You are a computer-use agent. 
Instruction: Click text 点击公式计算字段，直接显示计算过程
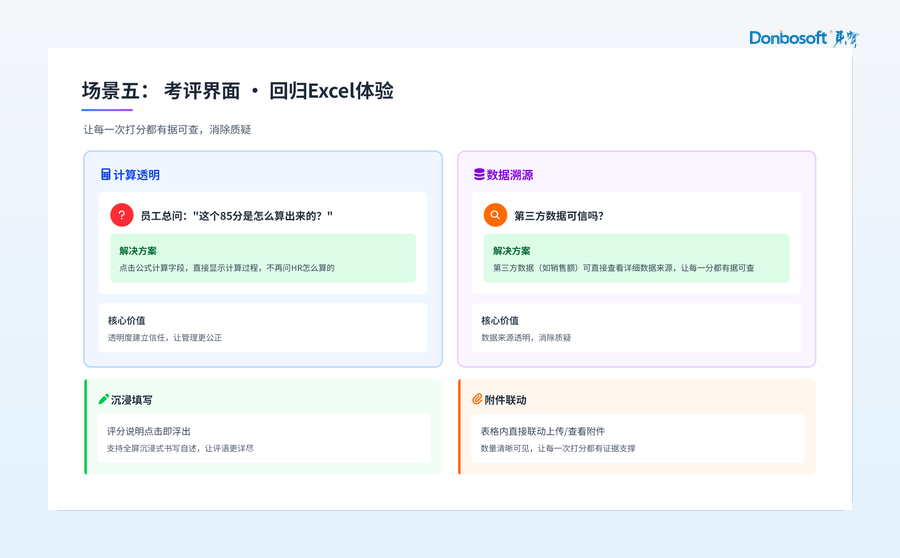[189, 268]
